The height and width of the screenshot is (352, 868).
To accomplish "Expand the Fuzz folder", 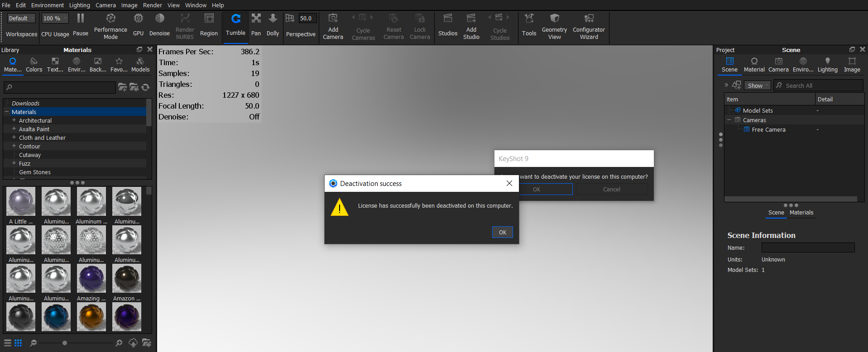I will 14,163.
